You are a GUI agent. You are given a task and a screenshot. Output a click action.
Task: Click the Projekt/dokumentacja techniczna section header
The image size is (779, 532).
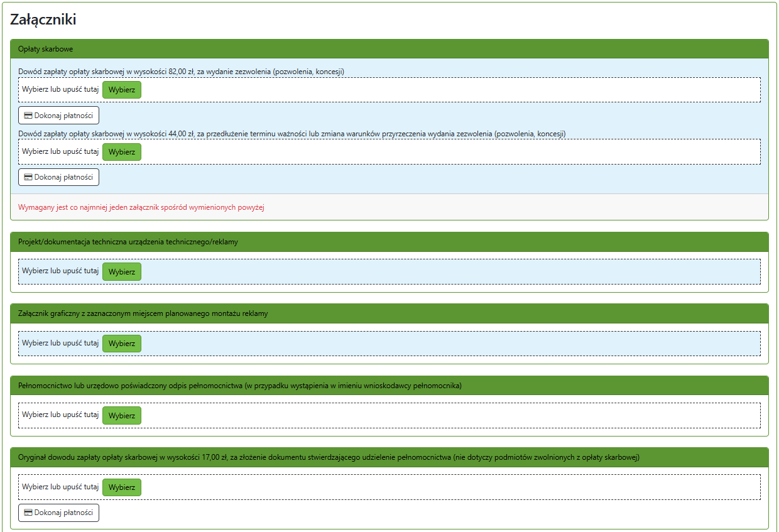389,242
